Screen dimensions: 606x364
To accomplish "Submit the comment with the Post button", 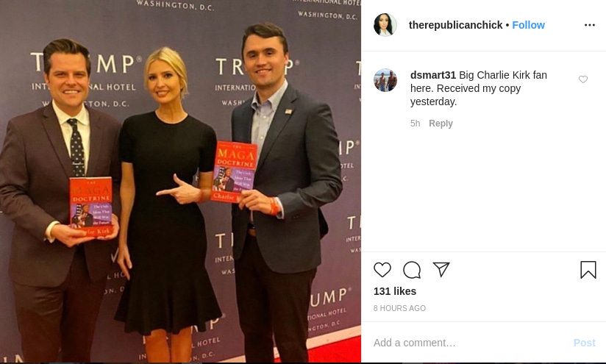I will [584, 343].
